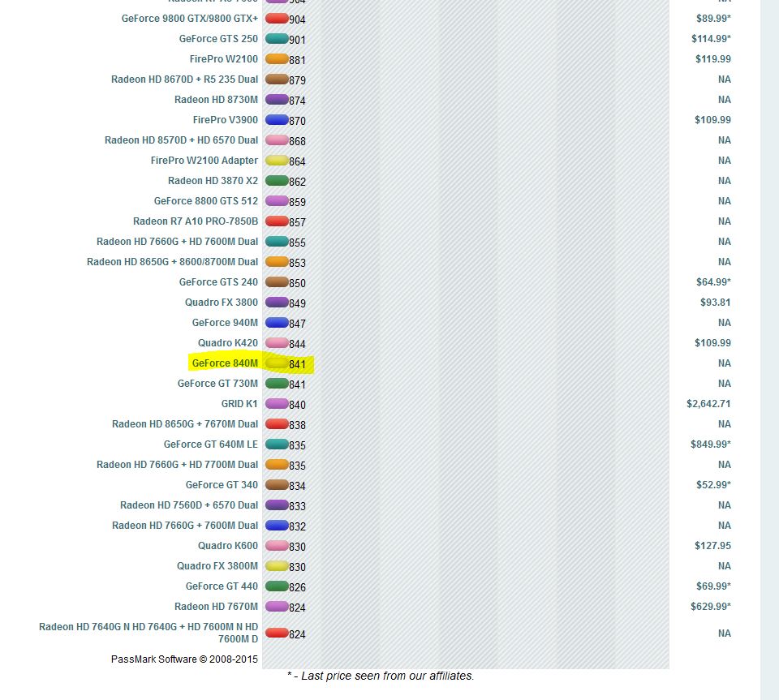Open the Radeon HD 8730M link
This screenshot has height=700, width=779.
[216, 100]
